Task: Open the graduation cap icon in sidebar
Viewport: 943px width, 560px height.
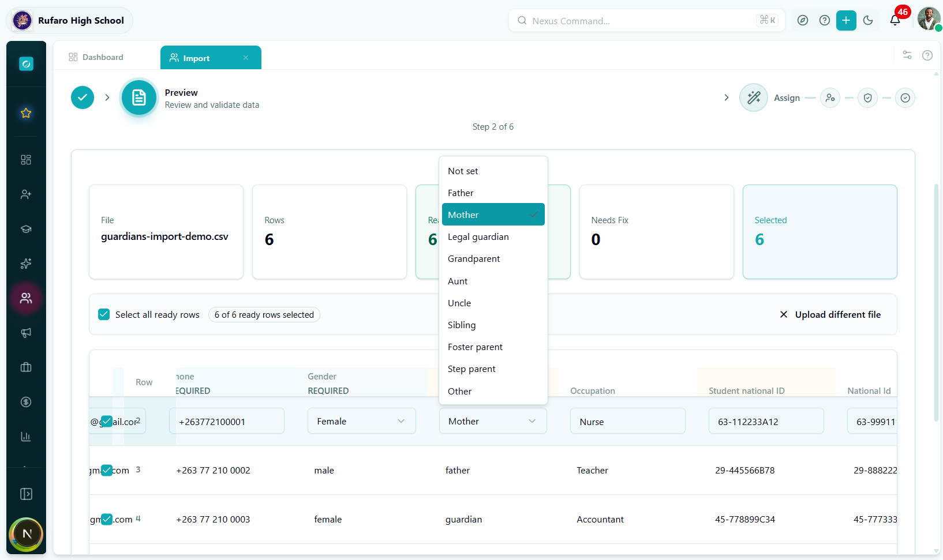Action: 26,229
